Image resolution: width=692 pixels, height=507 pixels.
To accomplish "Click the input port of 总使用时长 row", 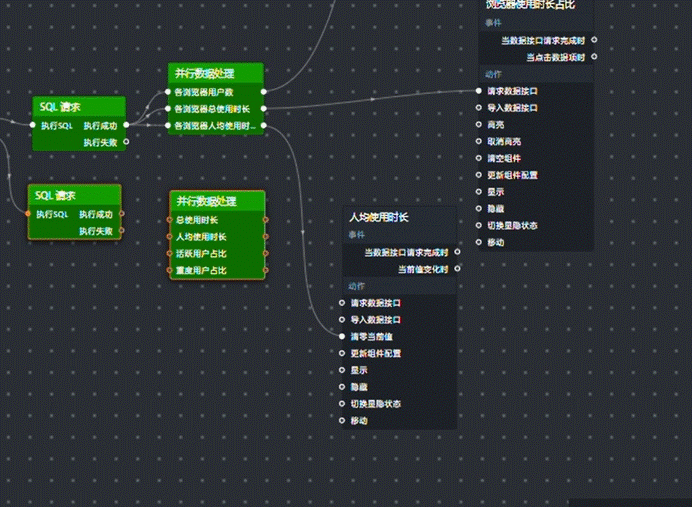I will [169, 220].
